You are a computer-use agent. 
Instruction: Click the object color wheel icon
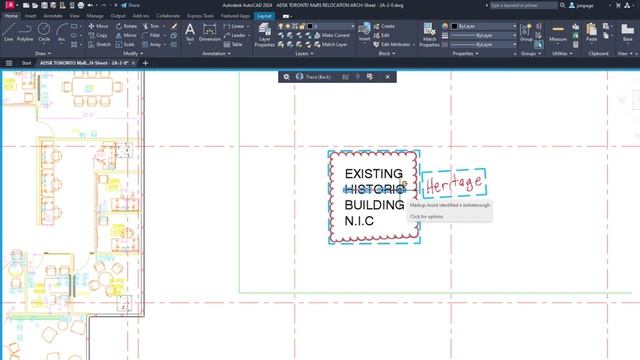445,26
